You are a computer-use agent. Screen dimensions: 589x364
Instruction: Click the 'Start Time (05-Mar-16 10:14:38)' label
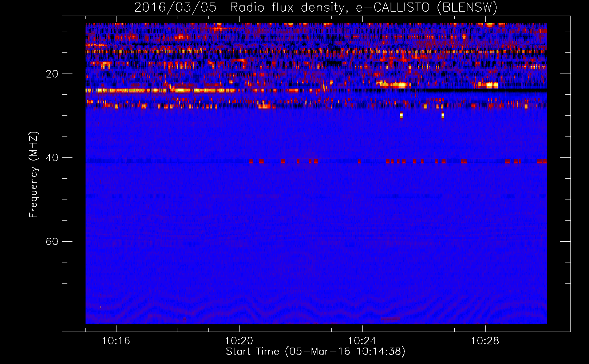316,352
